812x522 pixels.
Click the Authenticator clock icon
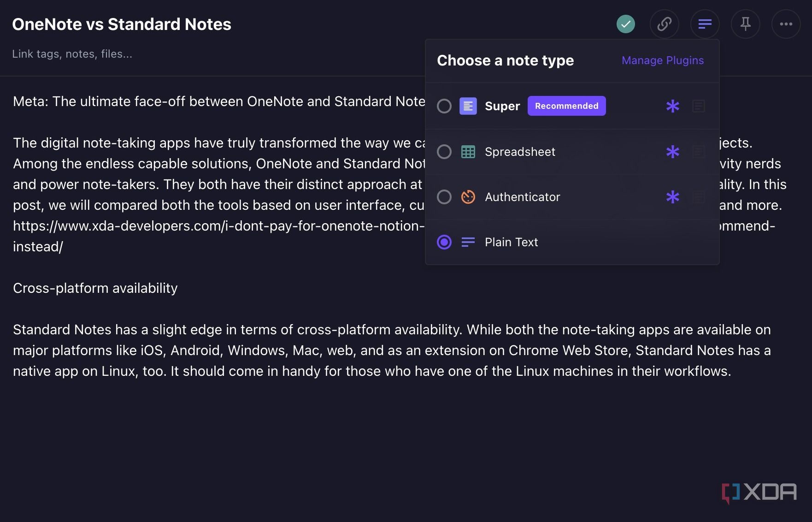pos(468,197)
